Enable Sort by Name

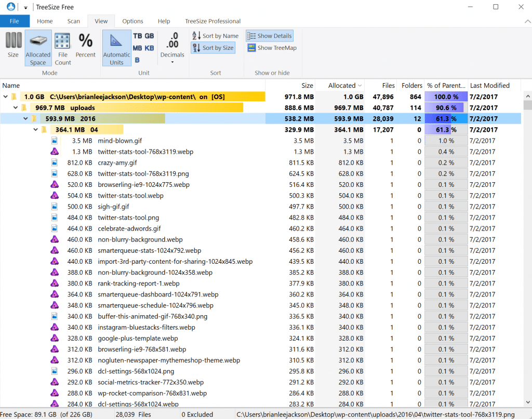[x=215, y=35]
